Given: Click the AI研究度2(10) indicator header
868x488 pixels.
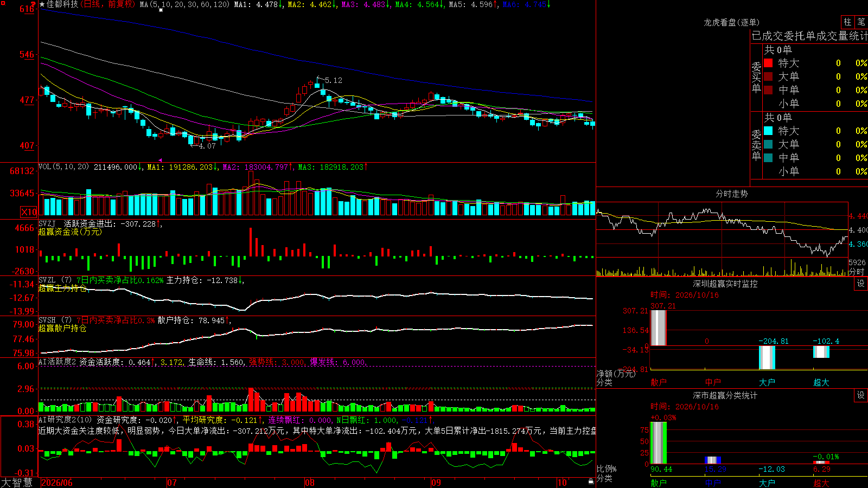Looking at the screenshot, I should point(66,420).
